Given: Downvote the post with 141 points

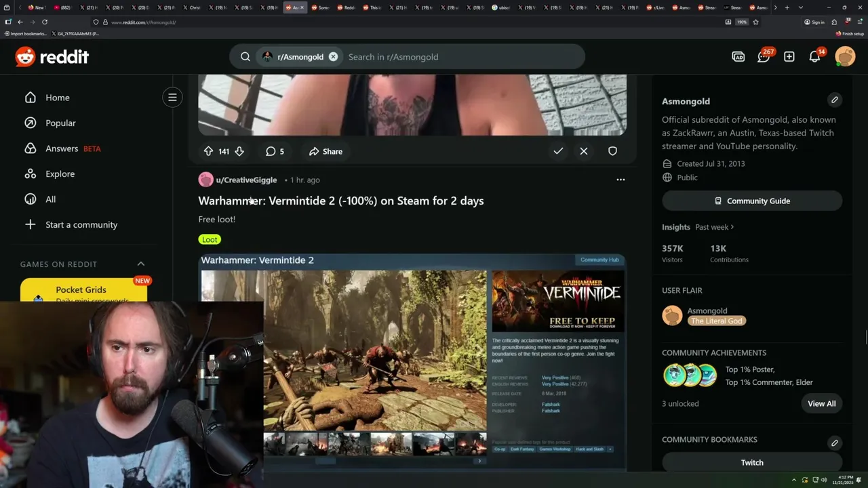Looking at the screenshot, I should coord(239,151).
